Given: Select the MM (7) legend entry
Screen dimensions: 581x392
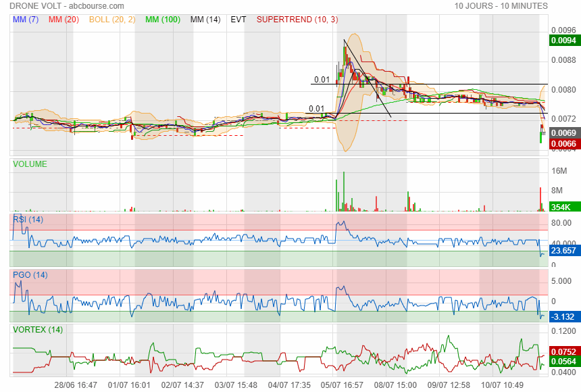Looking at the screenshot, I should click(x=26, y=20).
